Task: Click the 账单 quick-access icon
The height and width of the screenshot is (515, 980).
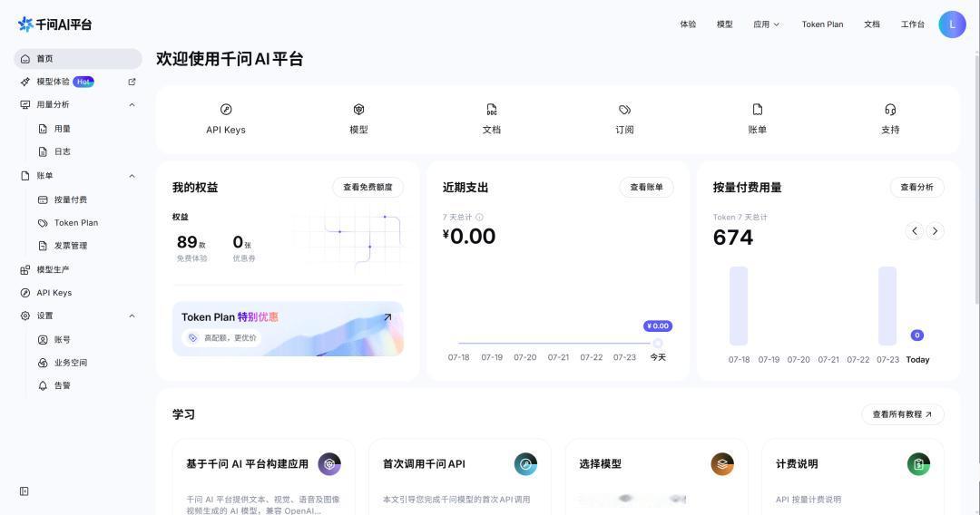Action: click(758, 109)
